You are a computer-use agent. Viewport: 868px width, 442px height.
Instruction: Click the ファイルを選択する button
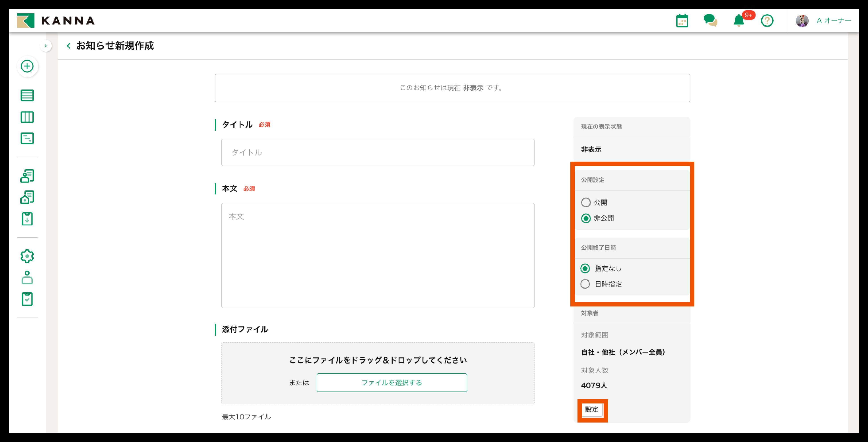click(391, 382)
